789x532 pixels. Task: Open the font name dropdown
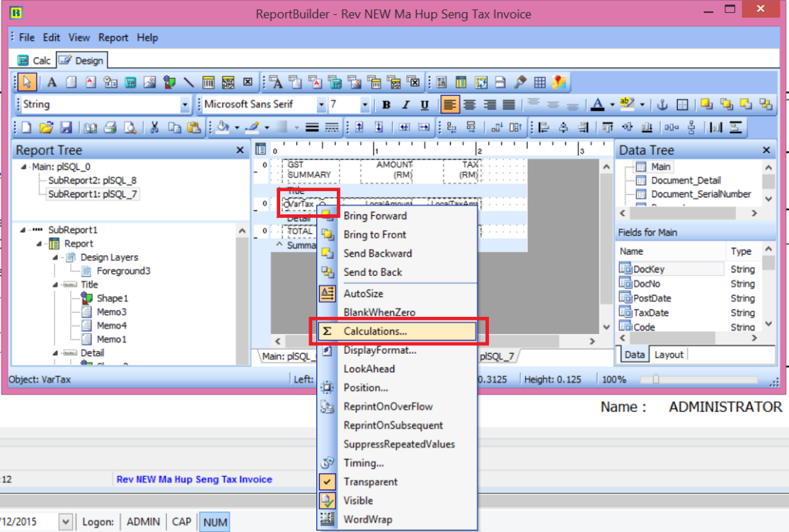pos(321,105)
